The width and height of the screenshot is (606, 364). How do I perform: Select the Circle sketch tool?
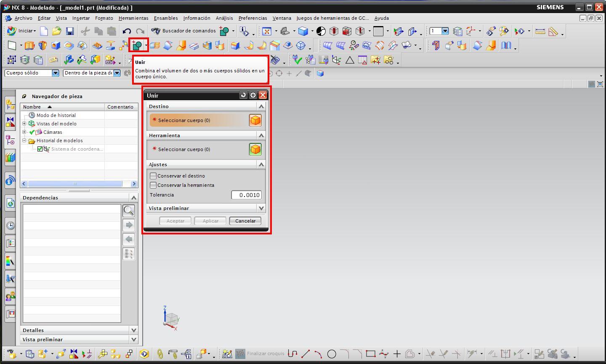click(332, 354)
